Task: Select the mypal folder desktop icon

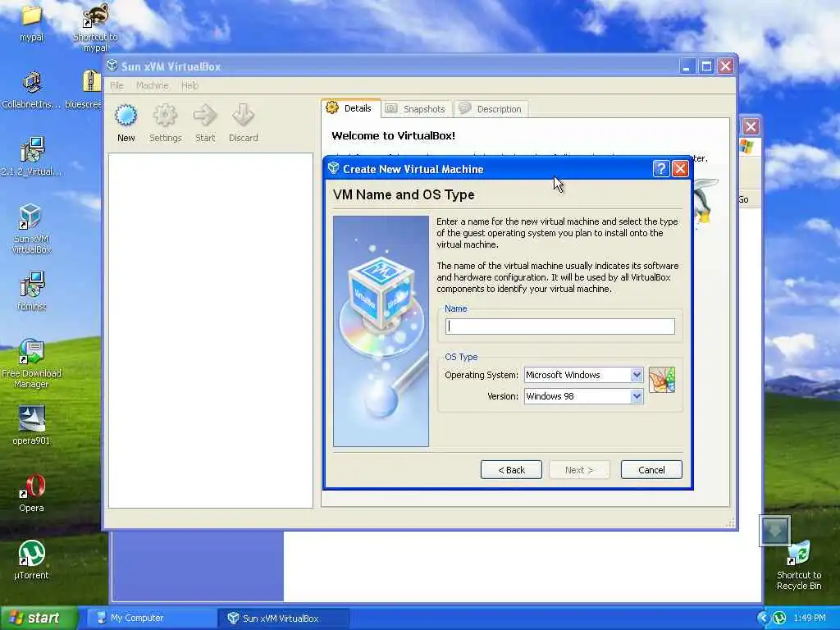Action: pos(32,22)
